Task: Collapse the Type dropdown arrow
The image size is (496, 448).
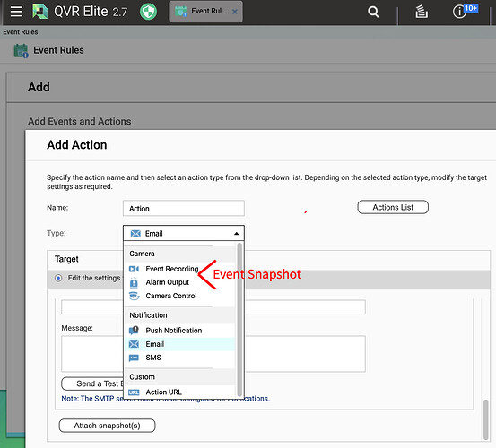Action: coord(236,234)
